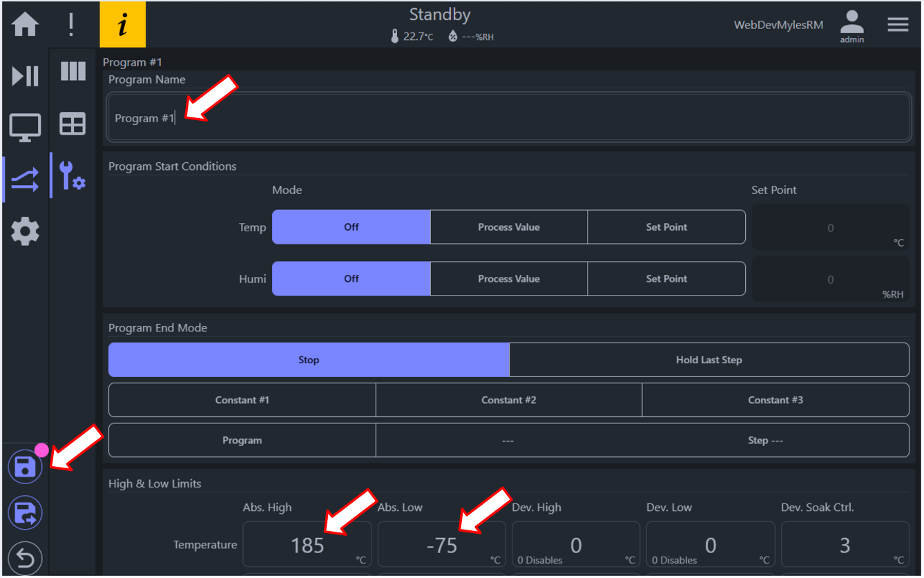This screenshot has width=924, height=578.
Task: Open the settings gear icon
Action: (25, 231)
